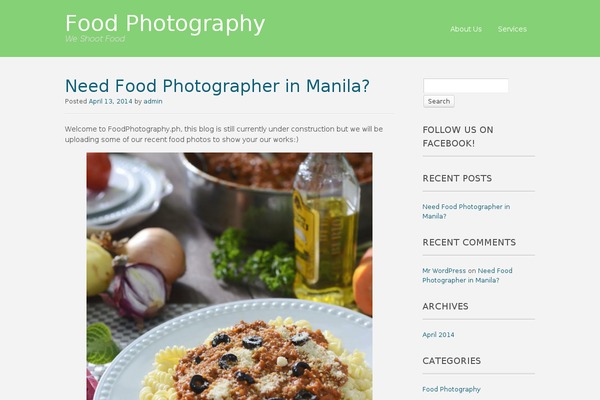Image resolution: width=600 pixels, height=400 pixels.
Task: Click the Archives widget heading
Action: point(445,306)
